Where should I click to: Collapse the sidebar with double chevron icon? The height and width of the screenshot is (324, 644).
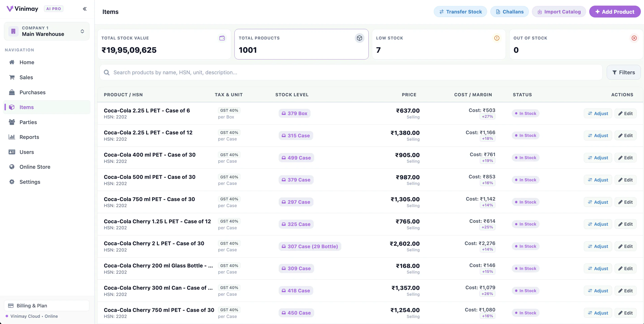pyautogui.click(x=85, y=9)
